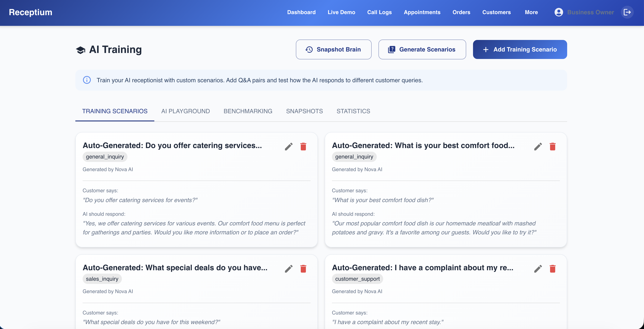Delete the special deals scenario
The width and height of the screenshot is (644, 329).
[303, 269]
